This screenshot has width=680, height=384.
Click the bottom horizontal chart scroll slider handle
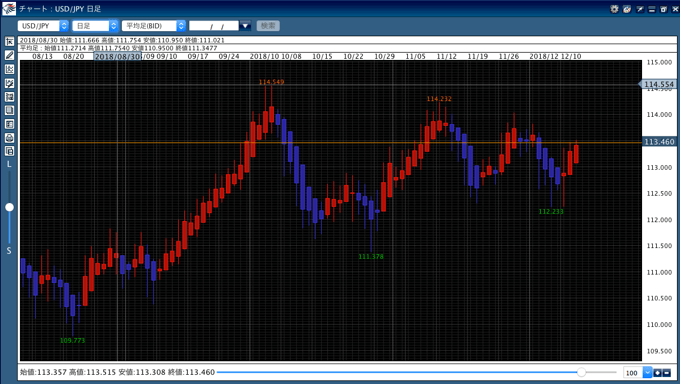pos(582,372)
